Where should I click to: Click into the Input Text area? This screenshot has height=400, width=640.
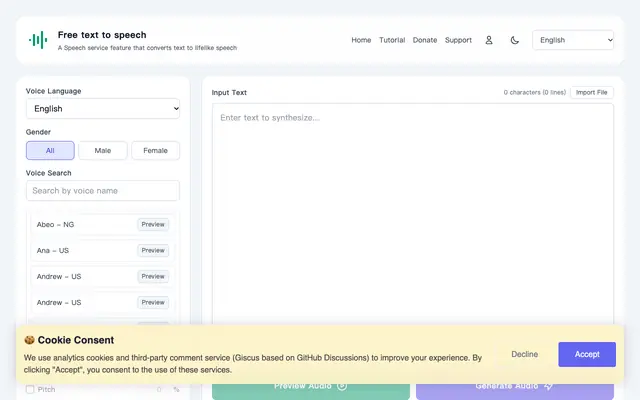413,214
